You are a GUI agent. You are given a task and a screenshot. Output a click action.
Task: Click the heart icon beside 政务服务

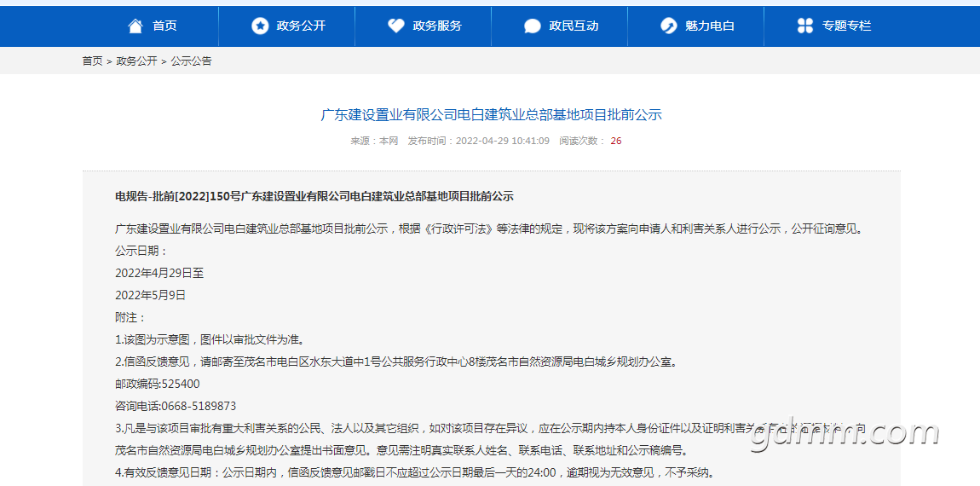click(395, 26)
